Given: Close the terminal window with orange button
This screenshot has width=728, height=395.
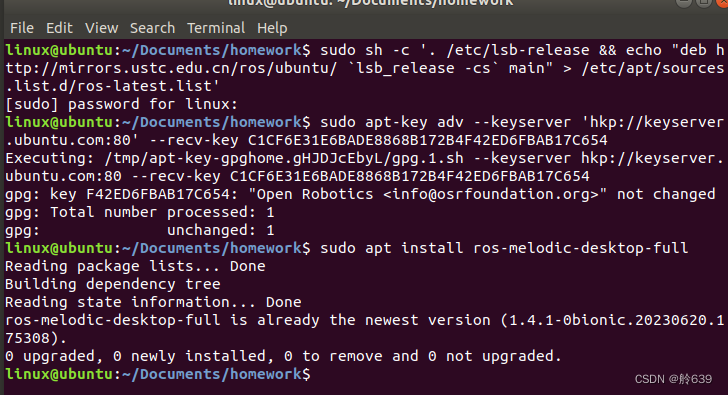Looking at the screenshot, I should [723, 2].
